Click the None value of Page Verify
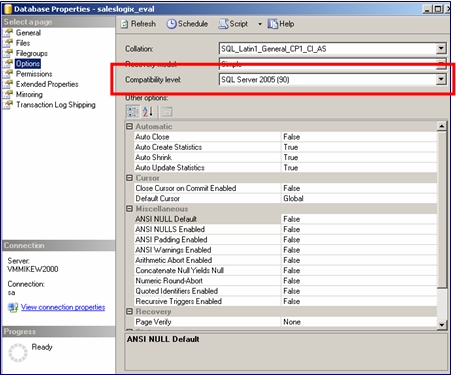Image resolution: width=456 pixels, height=375 pixels. click(x=292, y=322)
